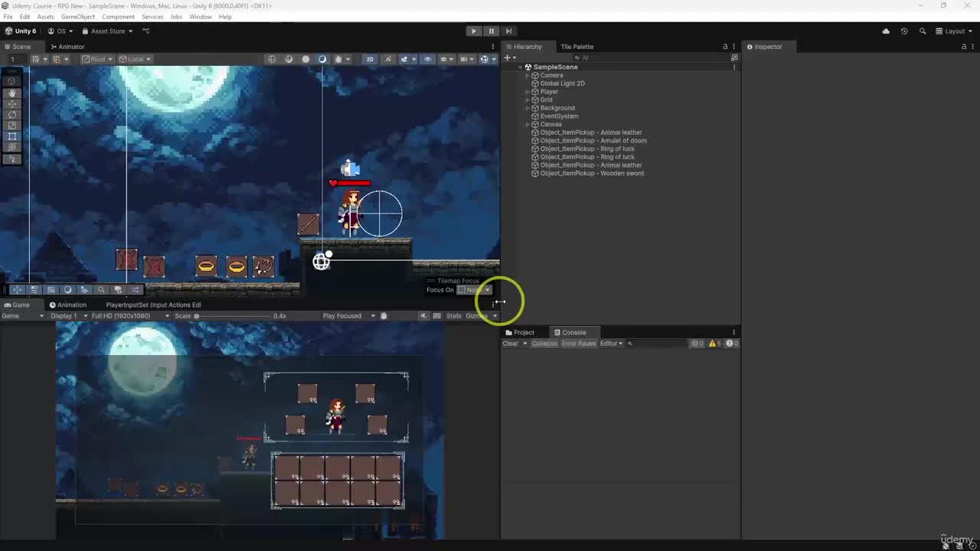Image resolution: width=980 pixels, height=551 pixels.
Task: Switch to the Tile Palette tab
Action: 577,47
